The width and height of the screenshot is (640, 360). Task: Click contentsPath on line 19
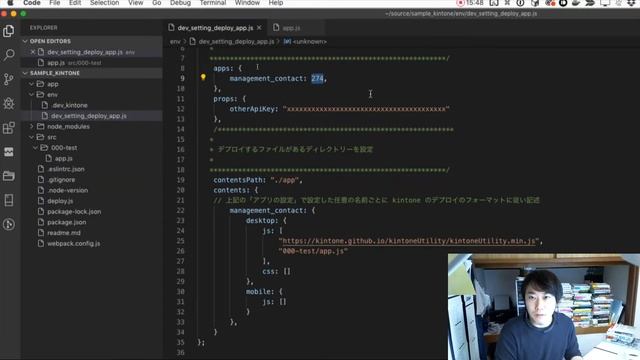click(238, 180)
